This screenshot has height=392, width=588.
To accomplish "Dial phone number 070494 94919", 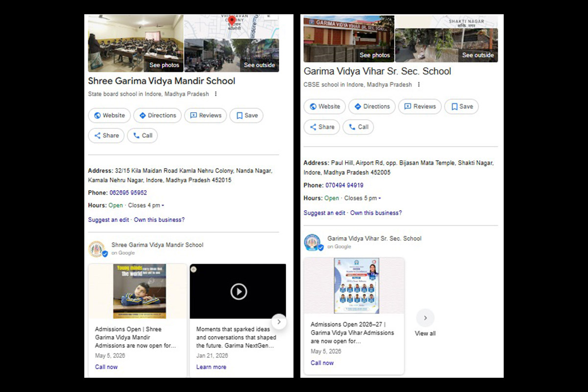I will [344, 186].
